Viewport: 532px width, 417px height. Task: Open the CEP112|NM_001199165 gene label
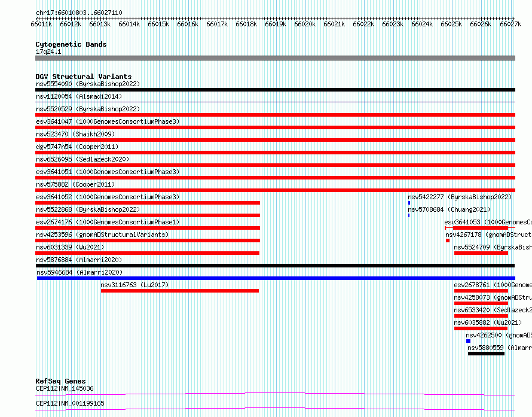tap(70, 403)
